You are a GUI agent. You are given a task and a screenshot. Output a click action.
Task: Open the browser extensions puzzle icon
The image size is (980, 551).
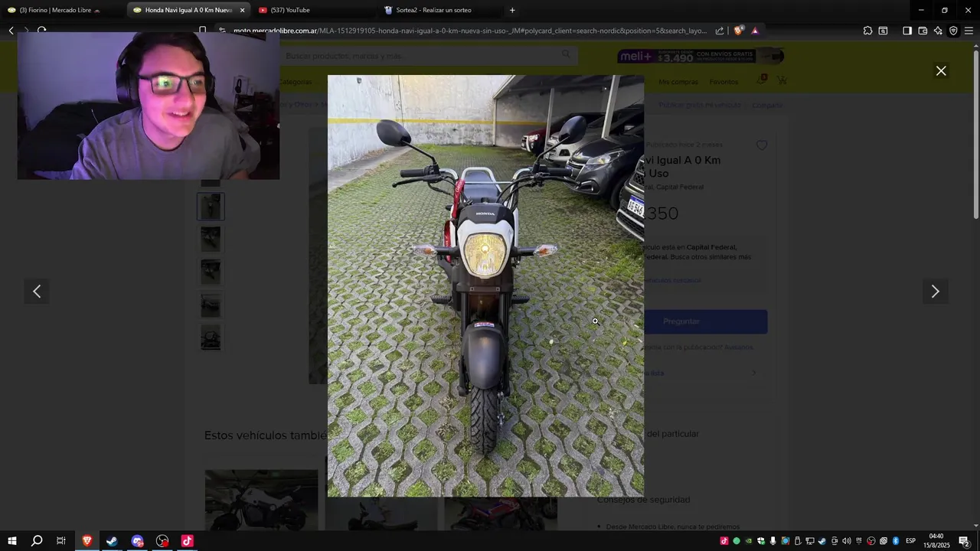(x=867, y=31)
